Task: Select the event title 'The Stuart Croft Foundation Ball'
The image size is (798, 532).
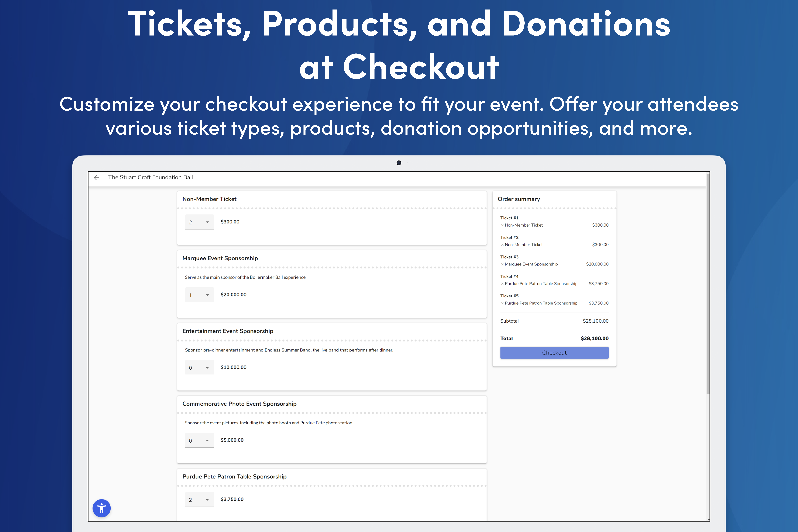Action: pyautogui.click(x=150, y=177)
